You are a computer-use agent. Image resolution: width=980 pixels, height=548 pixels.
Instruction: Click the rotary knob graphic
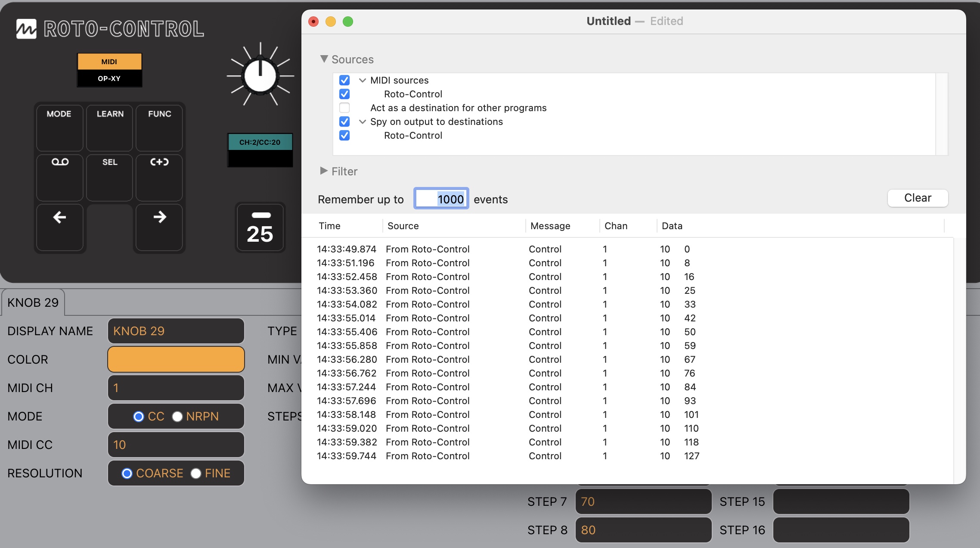tap(260, 75)
